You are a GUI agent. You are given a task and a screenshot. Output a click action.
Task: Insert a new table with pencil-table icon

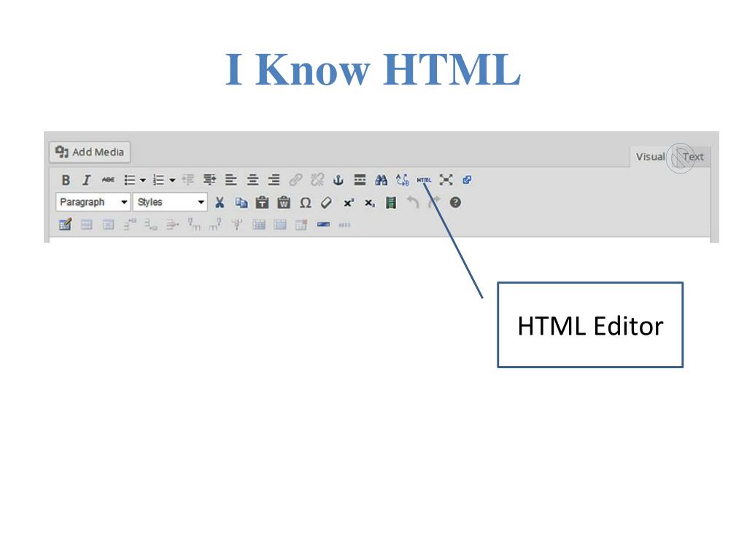65,225
